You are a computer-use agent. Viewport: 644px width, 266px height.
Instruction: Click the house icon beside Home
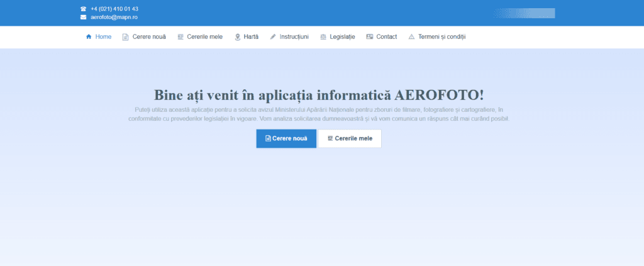click(88, 36)
